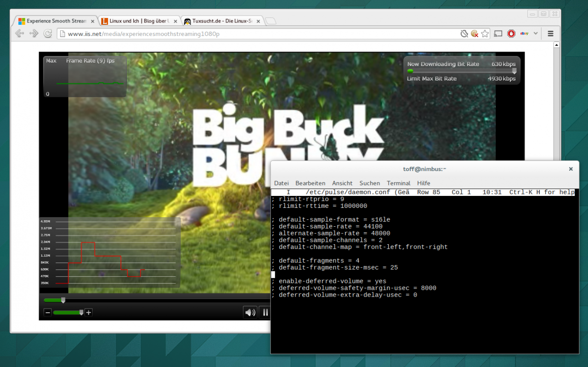588x367 pixels.
Task: Open the Cast extension icon
Action: coord(498,34)
